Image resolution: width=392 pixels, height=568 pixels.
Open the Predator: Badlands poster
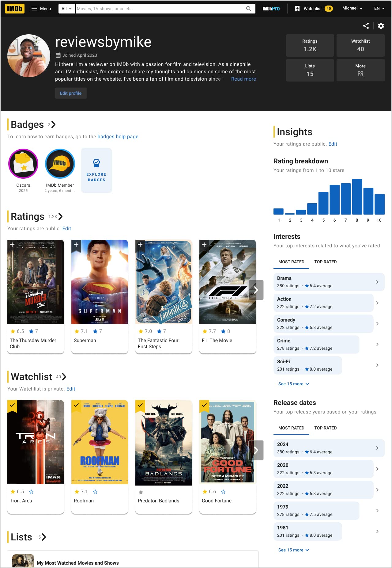click(x=164, y=443)
